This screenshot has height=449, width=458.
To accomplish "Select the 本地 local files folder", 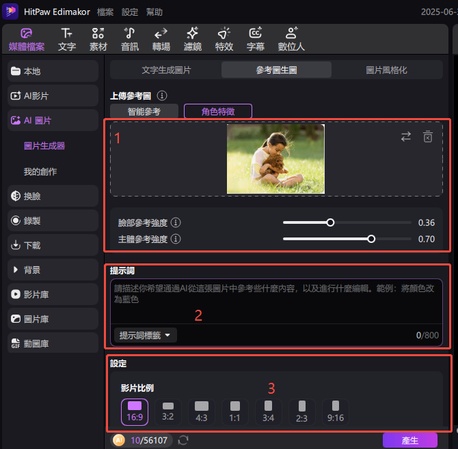I will pyautogui.click(x=53, y=71).
